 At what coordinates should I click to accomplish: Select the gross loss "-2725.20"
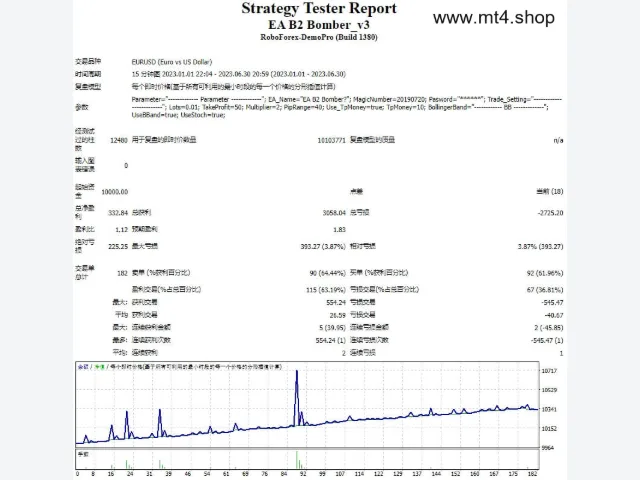(551, 213)
